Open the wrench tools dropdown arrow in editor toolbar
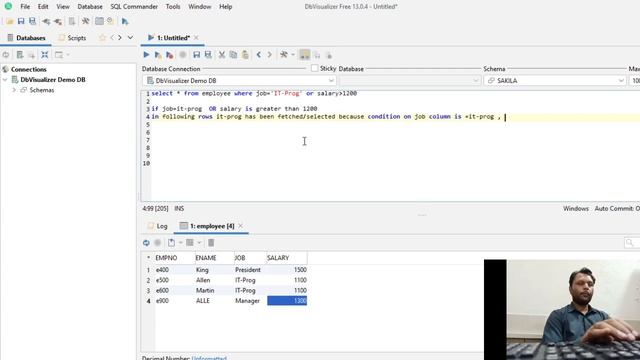This screenshot has width=640, height=360. click(x=293, y=55)
